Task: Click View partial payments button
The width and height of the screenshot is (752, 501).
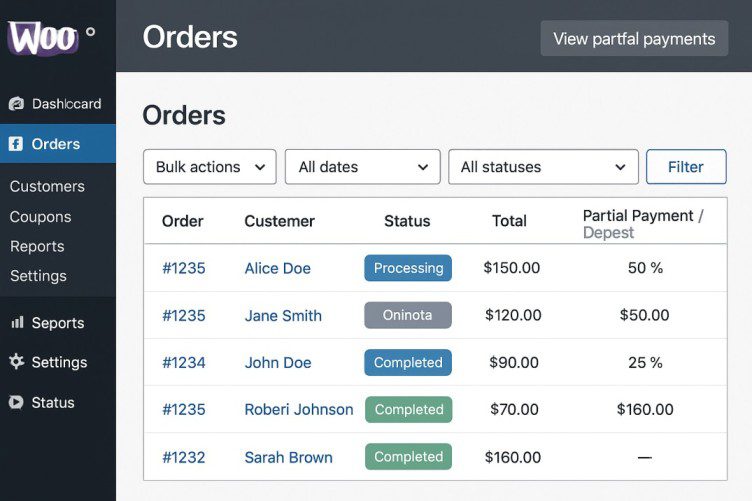Action: [634, 39]
